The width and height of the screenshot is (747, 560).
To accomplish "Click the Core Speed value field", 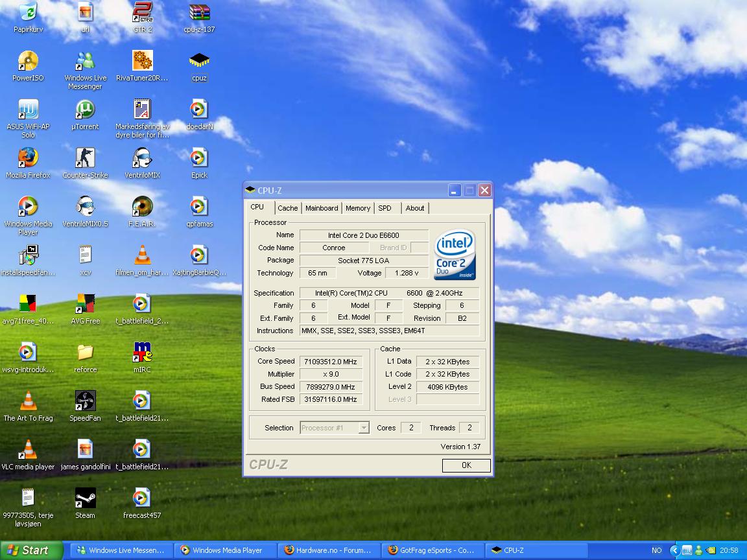I will tap(331, 362).
